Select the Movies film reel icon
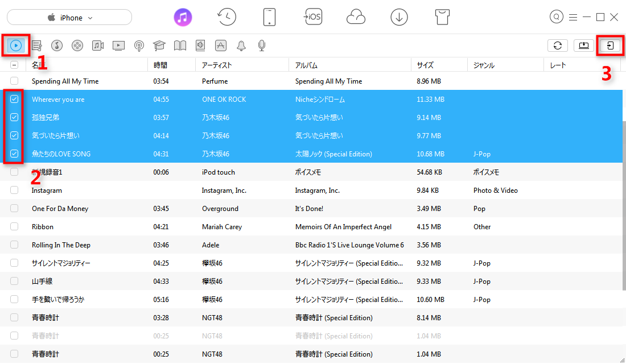626x364 pixels. coord(77,45)
